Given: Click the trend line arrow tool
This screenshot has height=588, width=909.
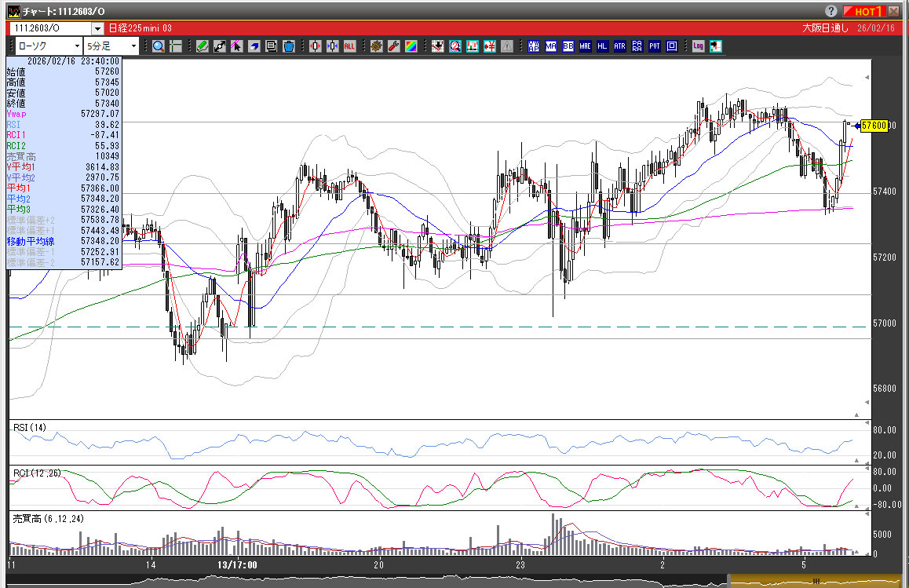Looking at the screenshot, I should 220,46.
